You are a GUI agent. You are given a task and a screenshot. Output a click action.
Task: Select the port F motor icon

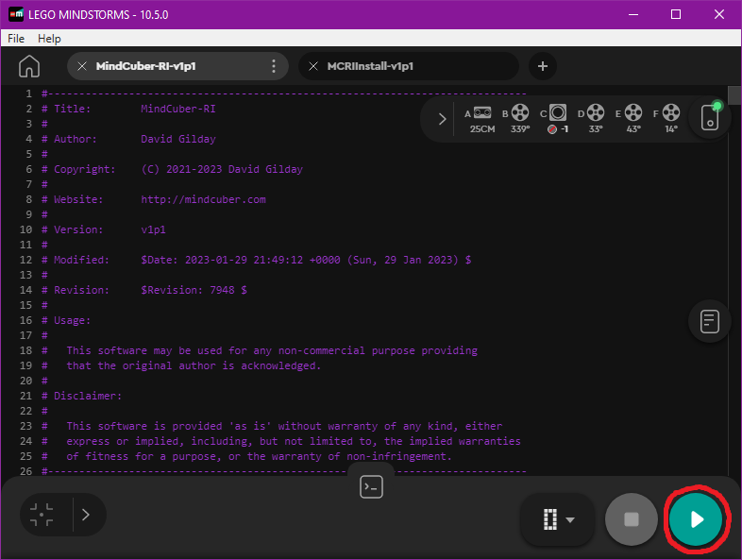pyautogui.click(x=671, y=113)
